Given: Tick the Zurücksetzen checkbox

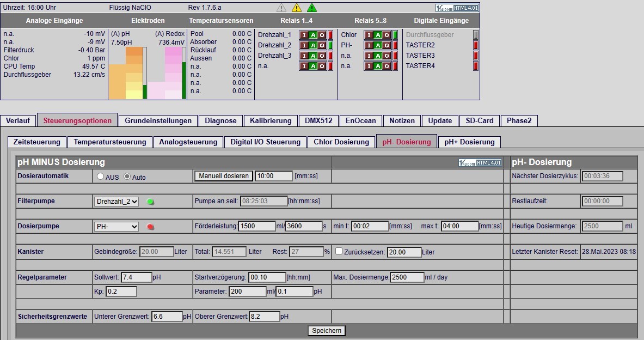Looking at the screenshot, I should pyautogui.click(x=339, y=251).
